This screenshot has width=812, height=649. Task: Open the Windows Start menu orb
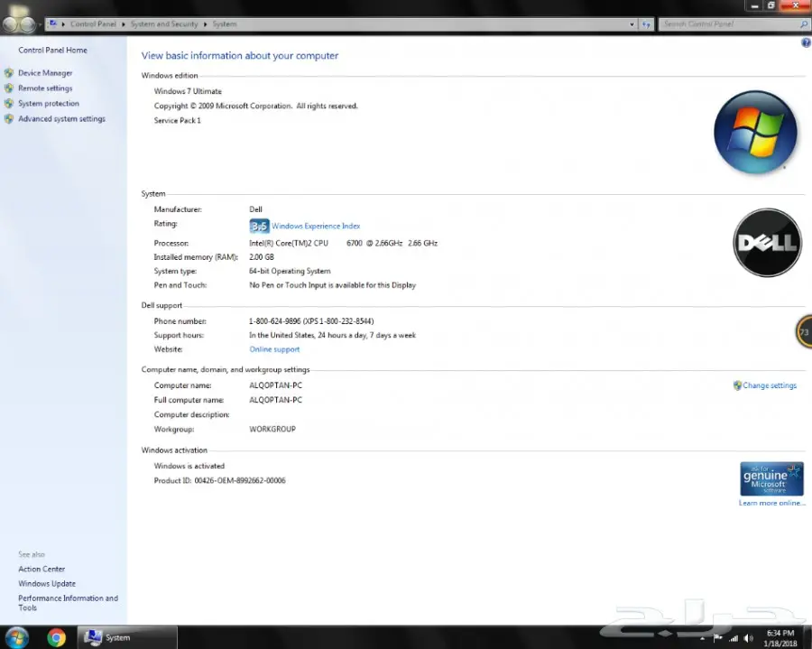pos(16,637)
